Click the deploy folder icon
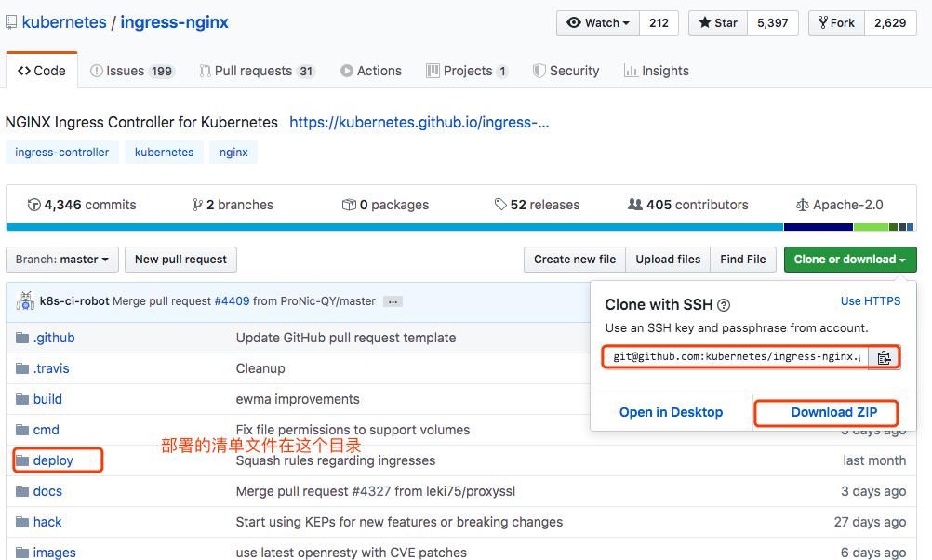Viewport: 932px width, 560px height. click(x=22, y=460)
